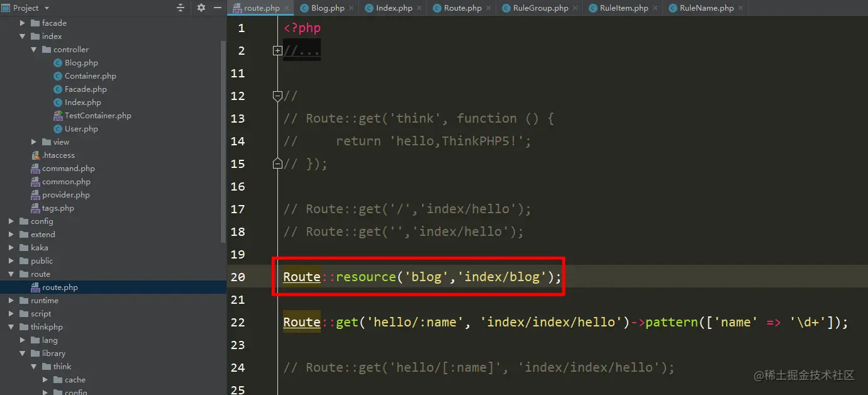Collapse the library folder

point(23,353)
